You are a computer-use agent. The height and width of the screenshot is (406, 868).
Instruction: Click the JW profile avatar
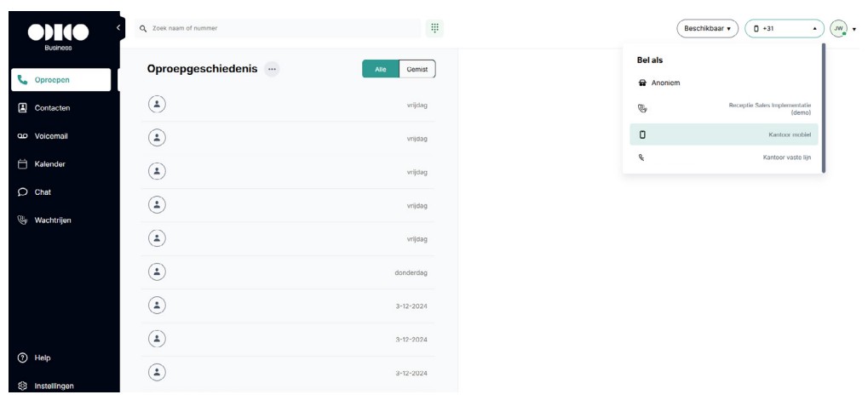pyautogui.click(x=839, y=28)
